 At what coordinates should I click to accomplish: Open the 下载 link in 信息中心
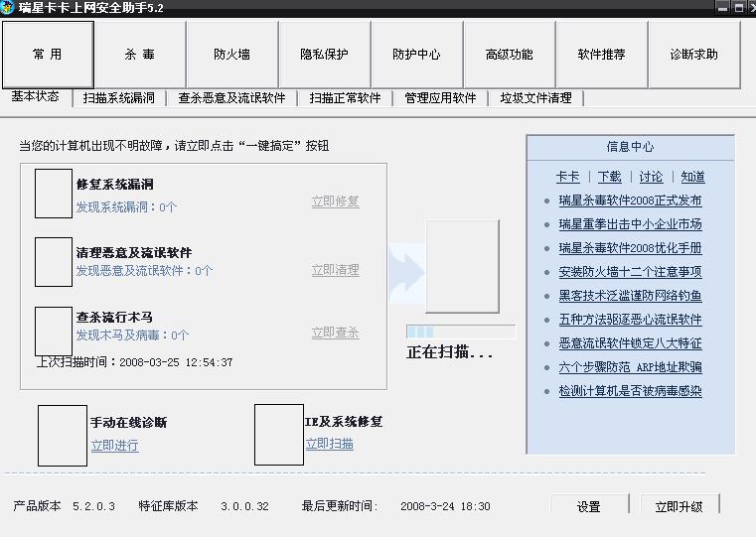609,177
